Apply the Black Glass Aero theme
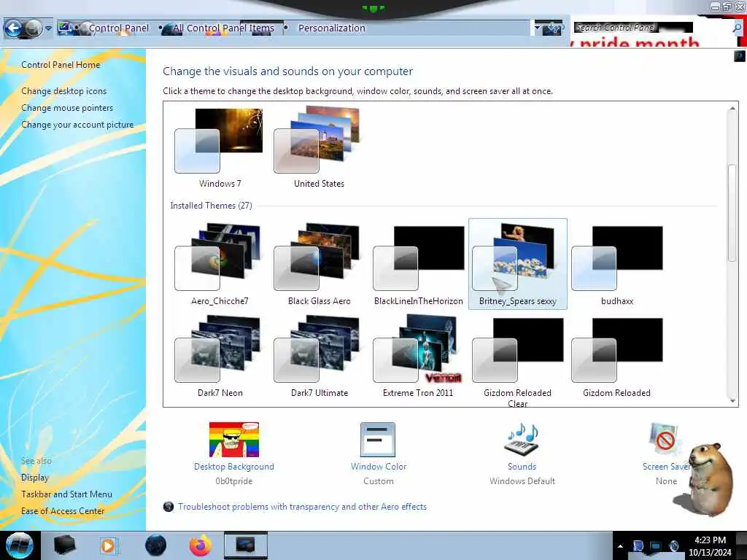Viewport: 747px width, 560px height. coord(319,265)
